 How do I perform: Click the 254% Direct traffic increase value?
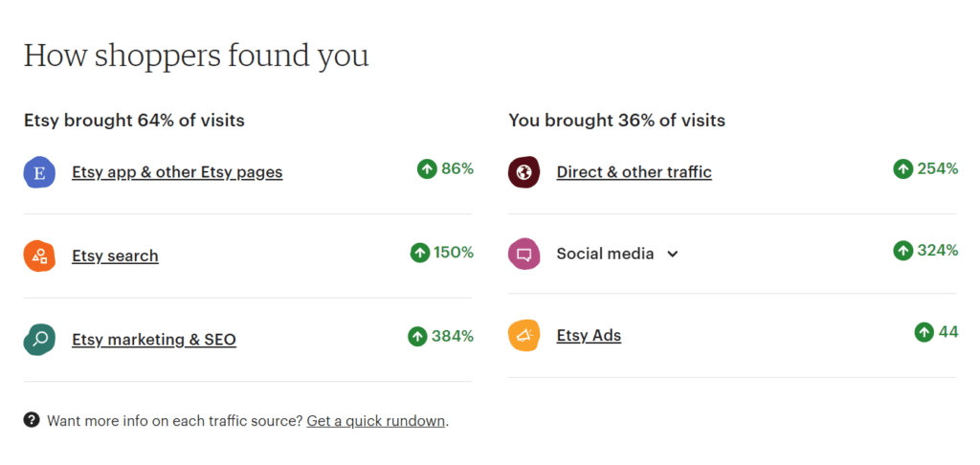point(938,168)
